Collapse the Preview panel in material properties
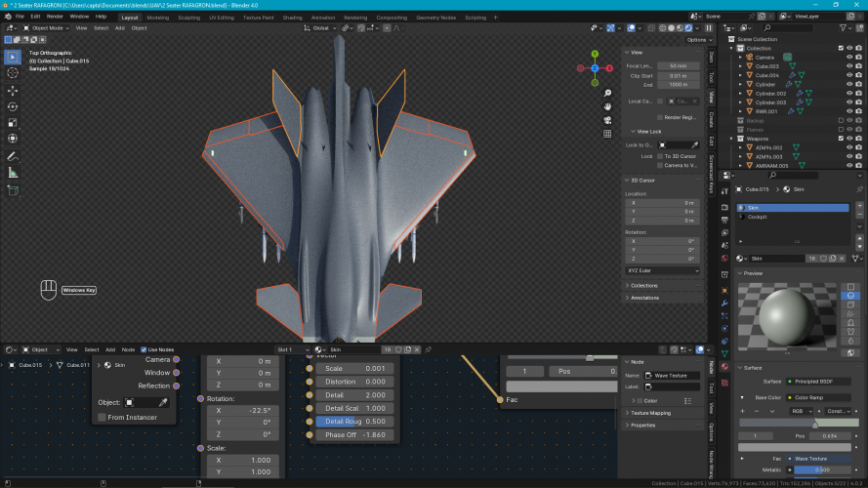This screenshot has height=488, width=868. [x=753, y=273]
